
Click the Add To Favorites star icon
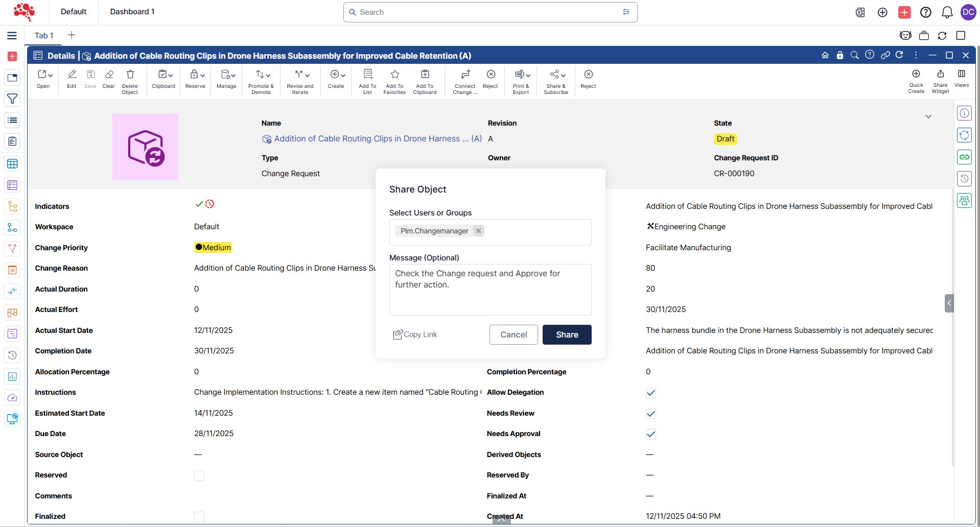[394, 75]
